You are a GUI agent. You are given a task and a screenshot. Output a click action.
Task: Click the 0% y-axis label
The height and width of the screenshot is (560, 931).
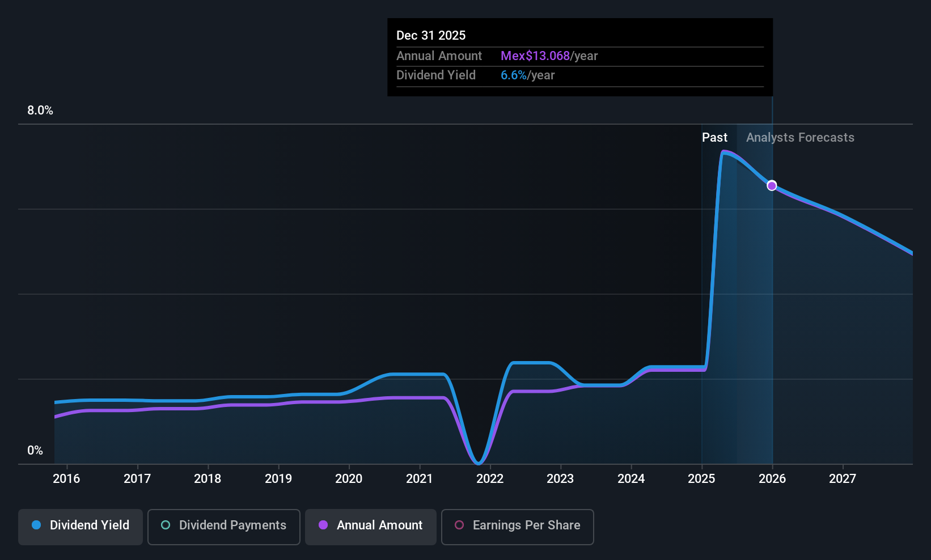click(35, 451)
